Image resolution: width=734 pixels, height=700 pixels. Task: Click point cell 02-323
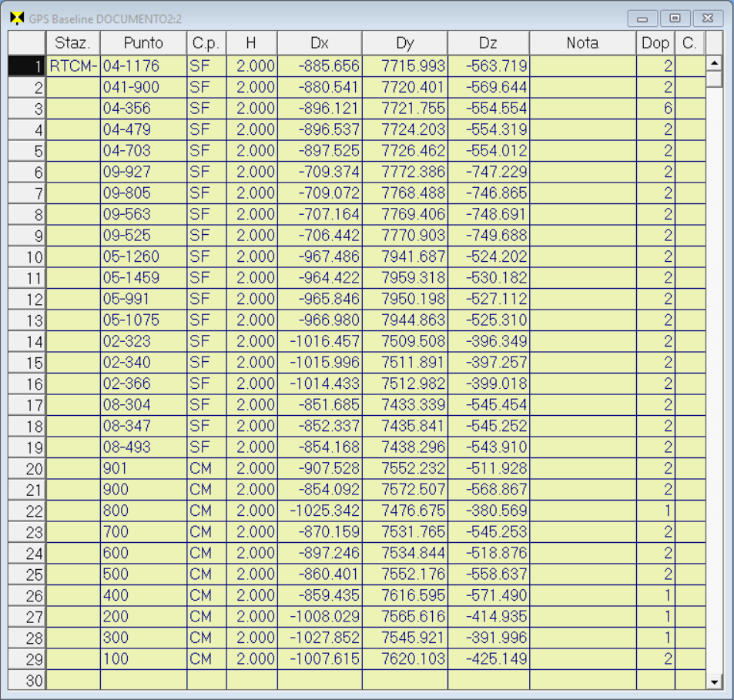coord(143,341)
